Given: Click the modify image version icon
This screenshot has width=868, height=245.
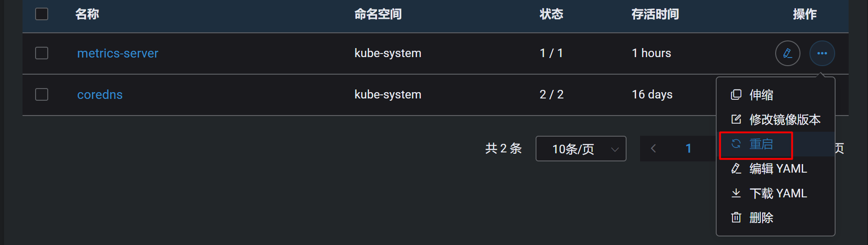Looking at the screenshot, I should [736, 120].
